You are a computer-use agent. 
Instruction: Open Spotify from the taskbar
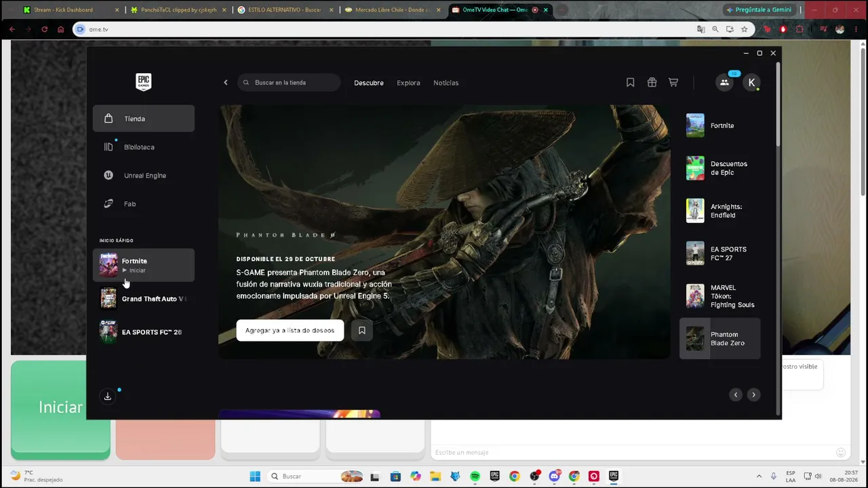475,476
